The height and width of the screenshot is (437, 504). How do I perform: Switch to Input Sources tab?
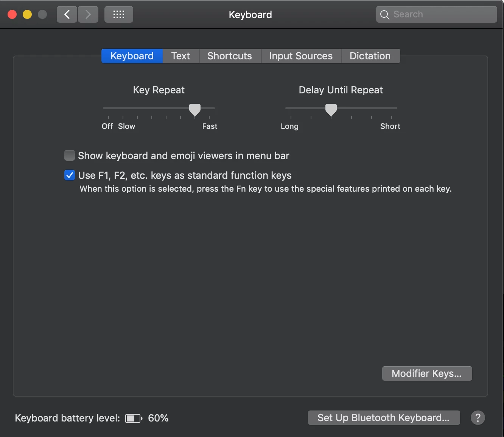pyautogui.click(x=301, y=56)
